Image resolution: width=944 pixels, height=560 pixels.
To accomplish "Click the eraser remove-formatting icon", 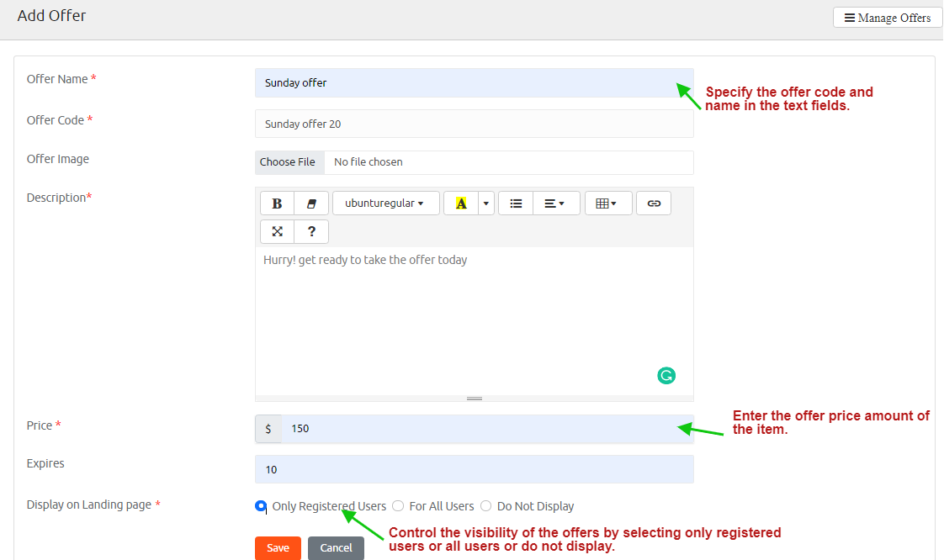I will 311,203.
